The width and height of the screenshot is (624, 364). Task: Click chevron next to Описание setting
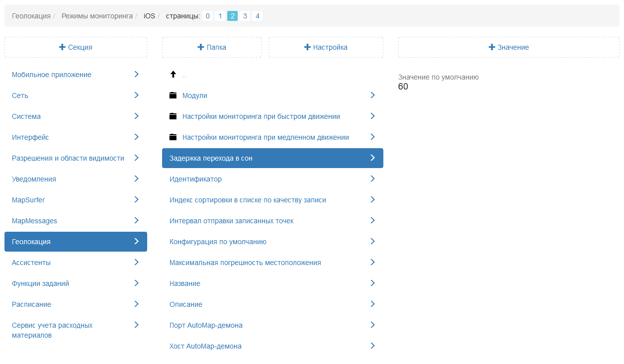click(x=373, y=304)
